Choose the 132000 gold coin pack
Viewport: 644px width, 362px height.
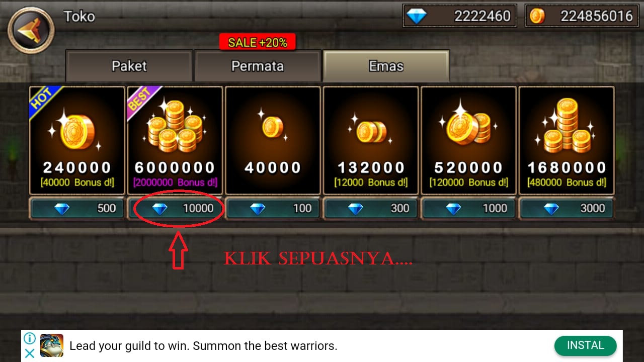371,140
